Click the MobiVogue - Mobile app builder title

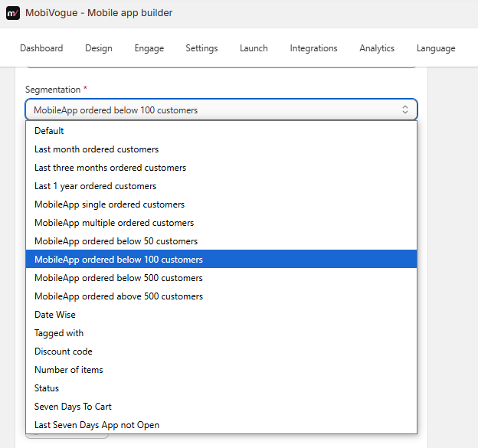click(x=99, y=13)
